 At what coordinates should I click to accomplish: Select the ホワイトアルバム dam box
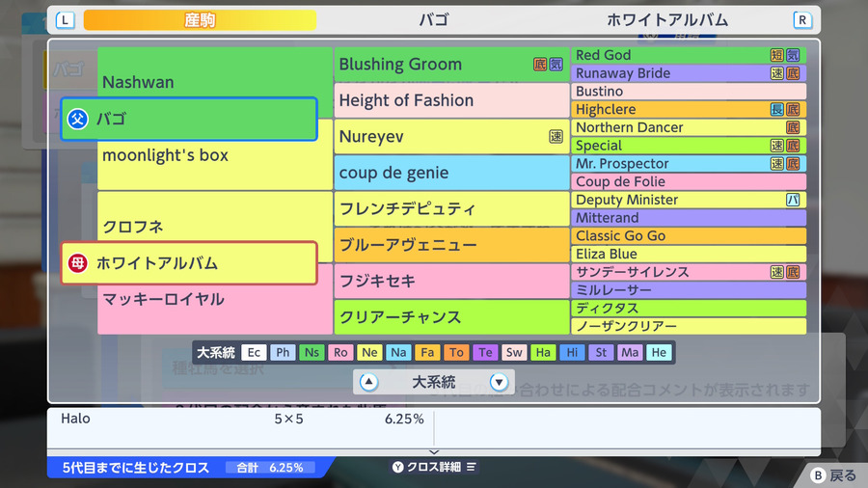[189, 263]
